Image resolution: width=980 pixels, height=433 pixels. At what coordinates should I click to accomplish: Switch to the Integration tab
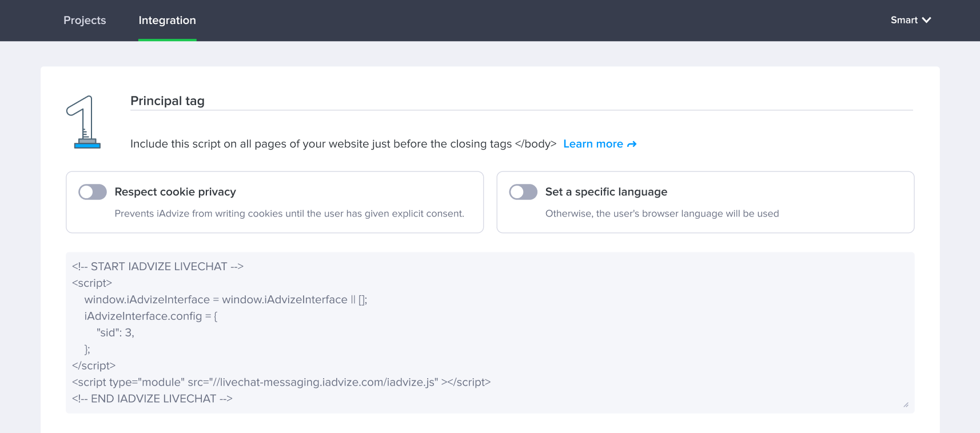pos(167,20)
